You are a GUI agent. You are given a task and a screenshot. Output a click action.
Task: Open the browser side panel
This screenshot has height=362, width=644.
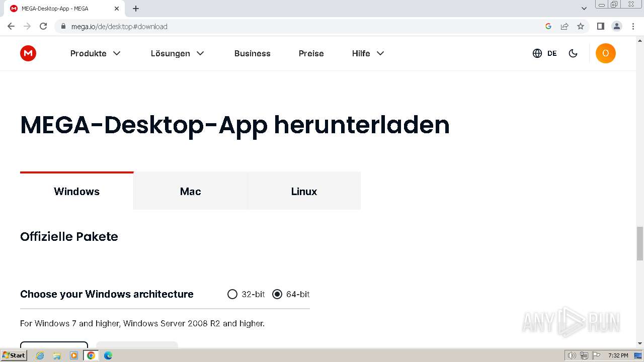(600, 26)
